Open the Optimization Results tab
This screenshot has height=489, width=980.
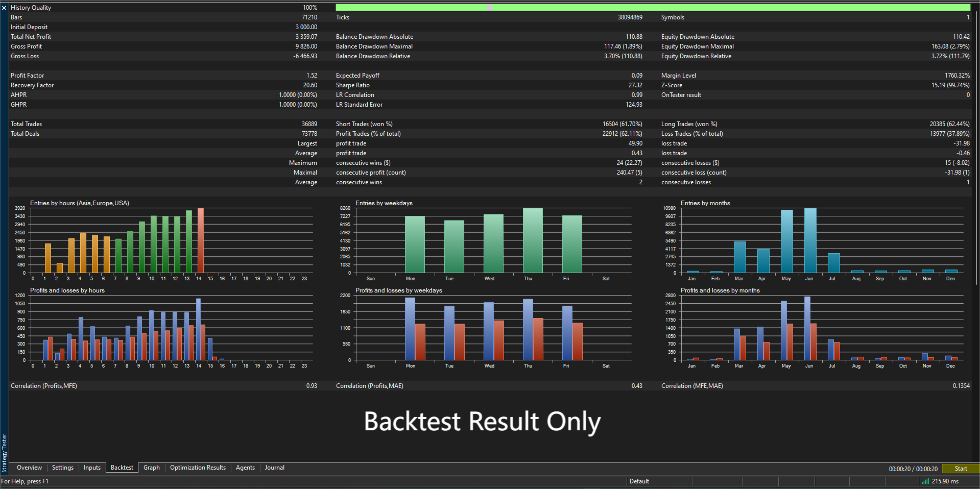point(198,468)
